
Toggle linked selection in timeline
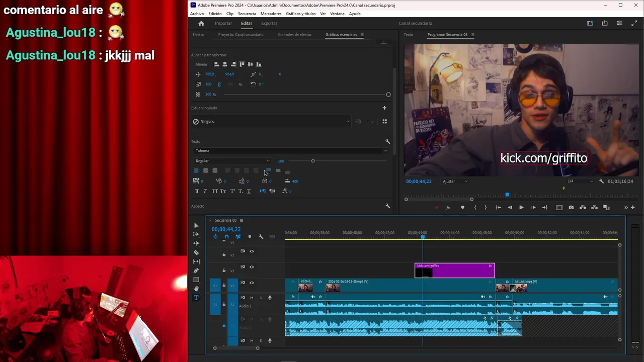pos(238,237)
